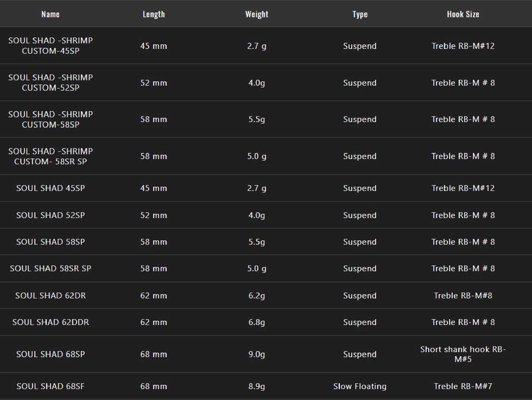Select SOUL SHAD -SHRIMP CUSTOM-45SP name cell

[51, 45]
